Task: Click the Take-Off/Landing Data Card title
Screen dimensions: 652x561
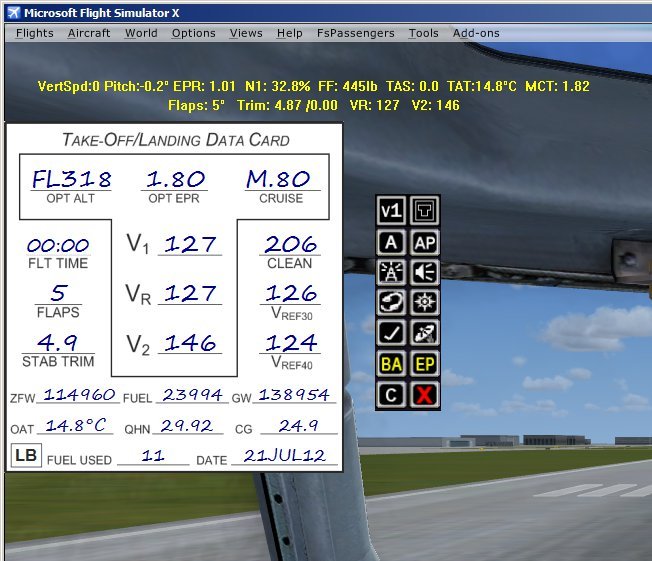Action: tap(175, 140)
